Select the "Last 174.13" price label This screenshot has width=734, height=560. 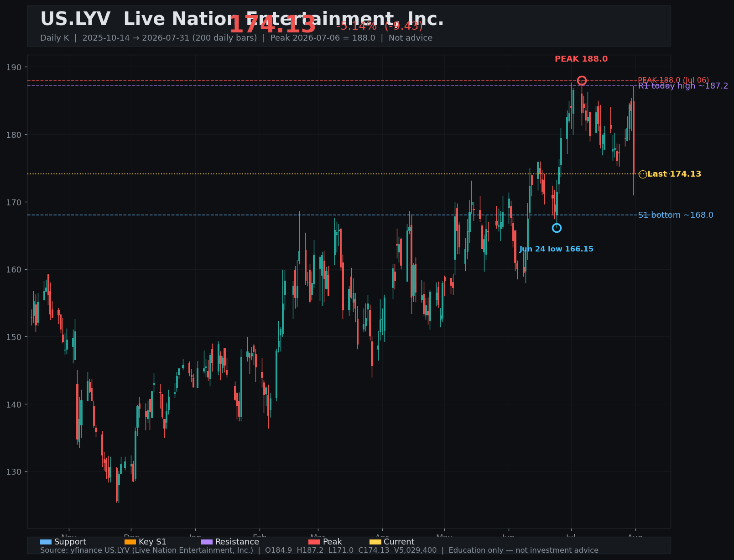[674, 174]
